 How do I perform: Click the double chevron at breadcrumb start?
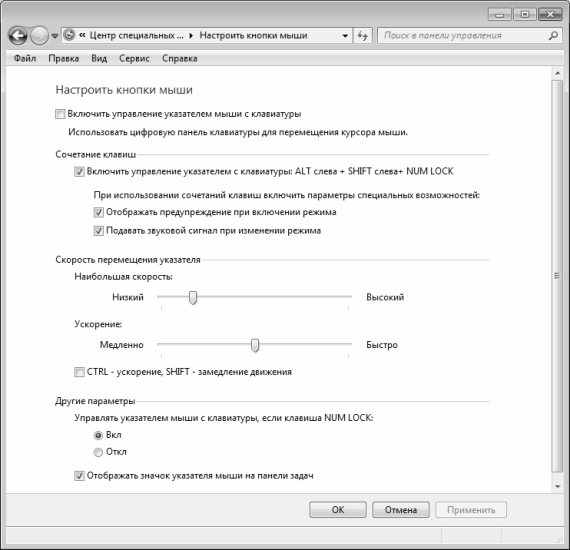tap(82, 35)
